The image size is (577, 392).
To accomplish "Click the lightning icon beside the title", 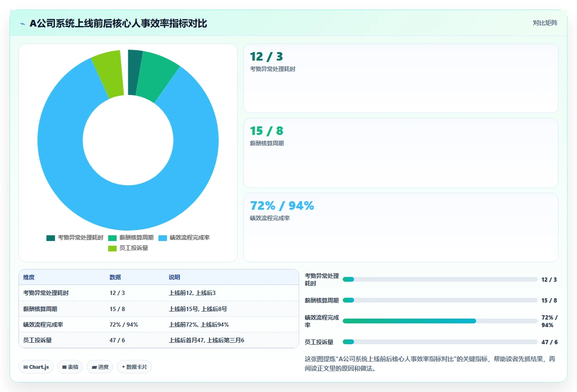I will [x=23, y=24].
